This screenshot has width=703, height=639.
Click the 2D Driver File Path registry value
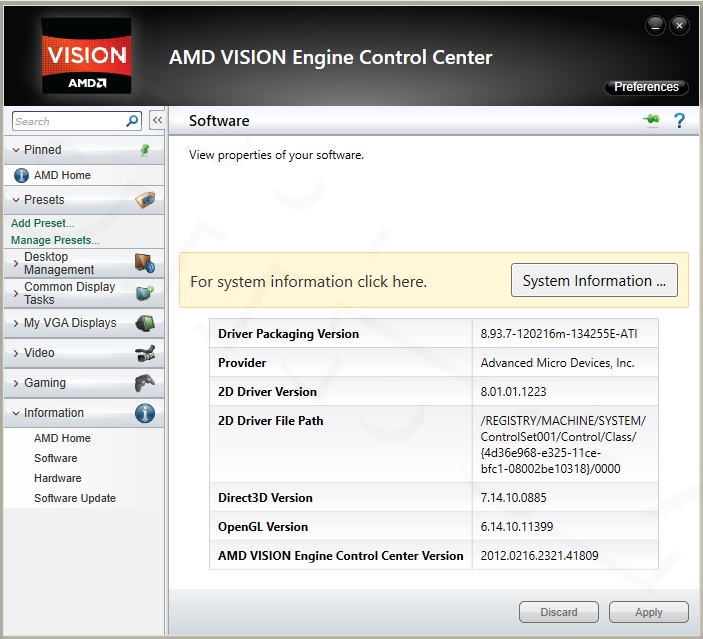click(563, 445)
